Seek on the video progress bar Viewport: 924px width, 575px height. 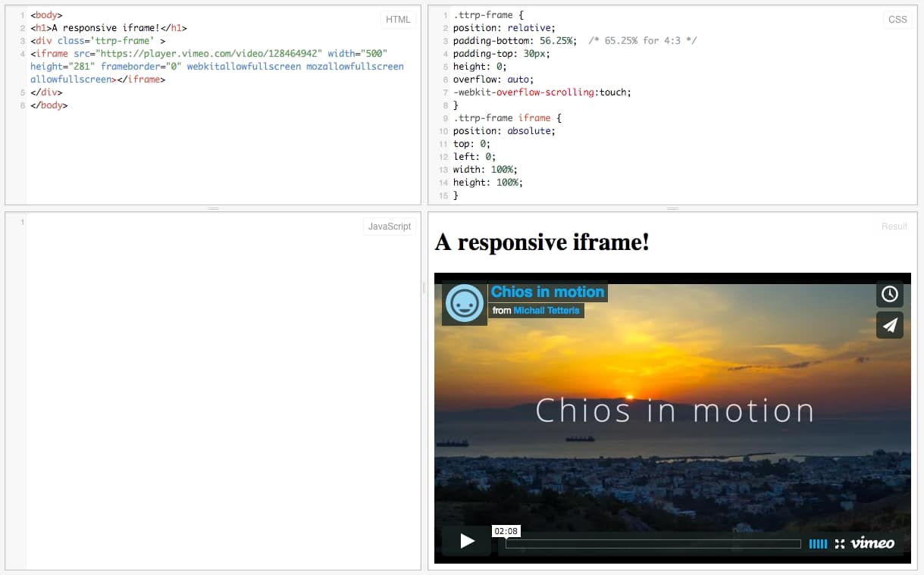coord(653,544)
